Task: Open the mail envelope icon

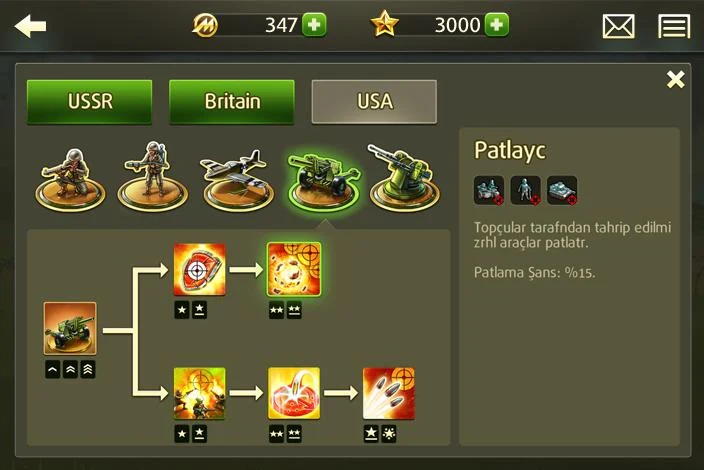Action: click(618, 26)
